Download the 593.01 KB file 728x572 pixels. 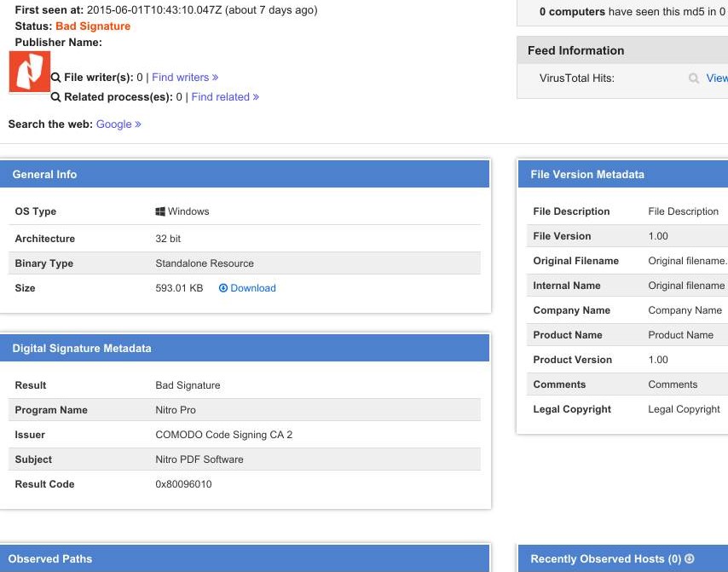[x=252, y=288]
